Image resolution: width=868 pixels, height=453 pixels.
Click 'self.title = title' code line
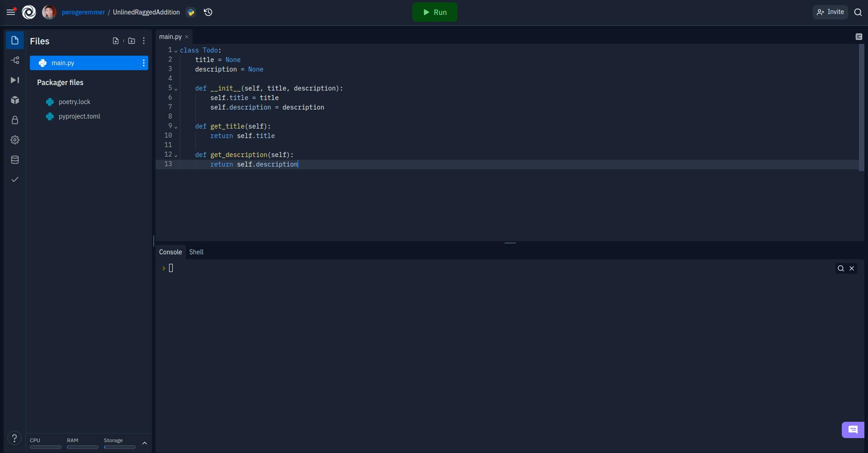coord(244,98)
